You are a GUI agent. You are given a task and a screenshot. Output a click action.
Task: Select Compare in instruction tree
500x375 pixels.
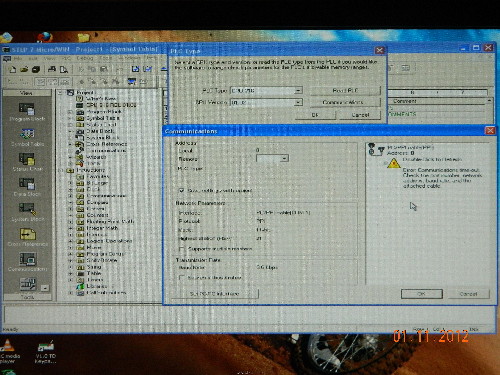tap(98, 202)
